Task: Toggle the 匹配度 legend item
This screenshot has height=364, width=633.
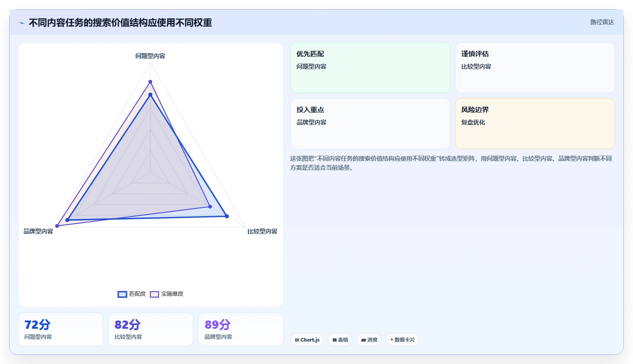Action: pos(132,294)
